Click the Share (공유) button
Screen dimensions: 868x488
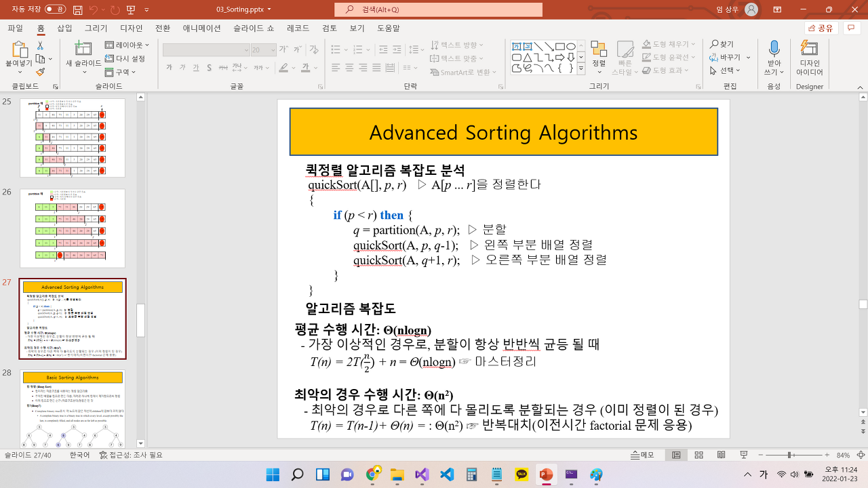point(821,28)
